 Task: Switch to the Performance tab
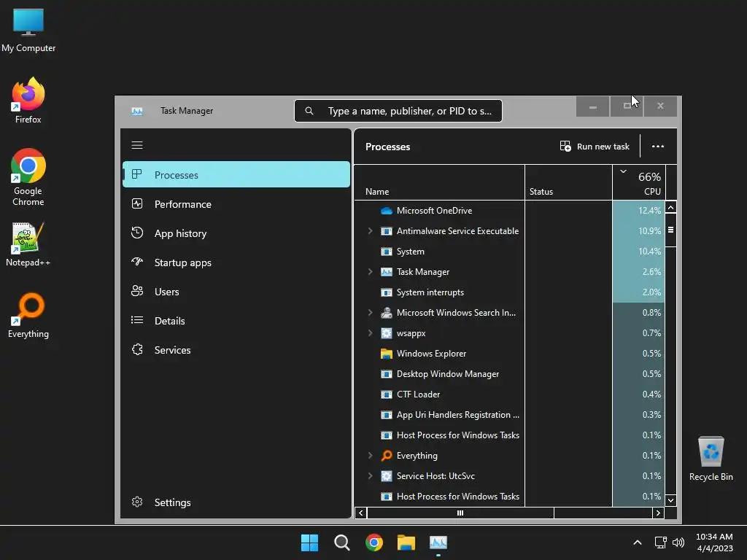236,204
